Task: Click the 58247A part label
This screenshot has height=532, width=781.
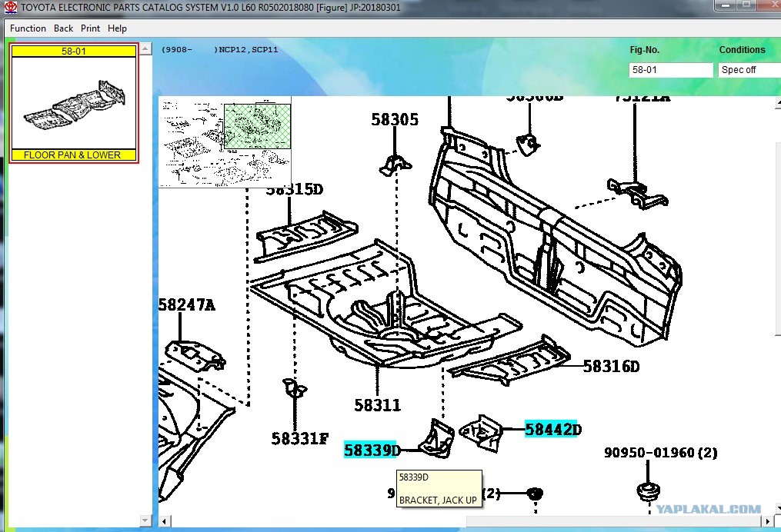Action: coord(187,304)
